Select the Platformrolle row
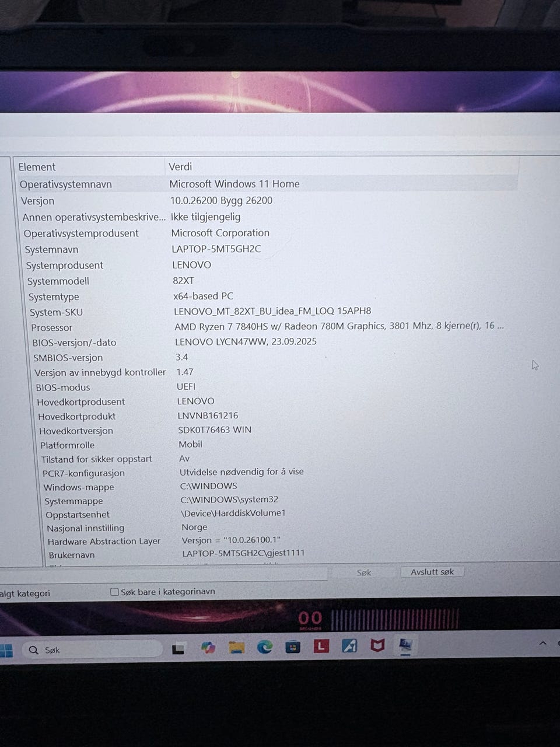Screen dimensions: 560x747 [x=278, y=445]
